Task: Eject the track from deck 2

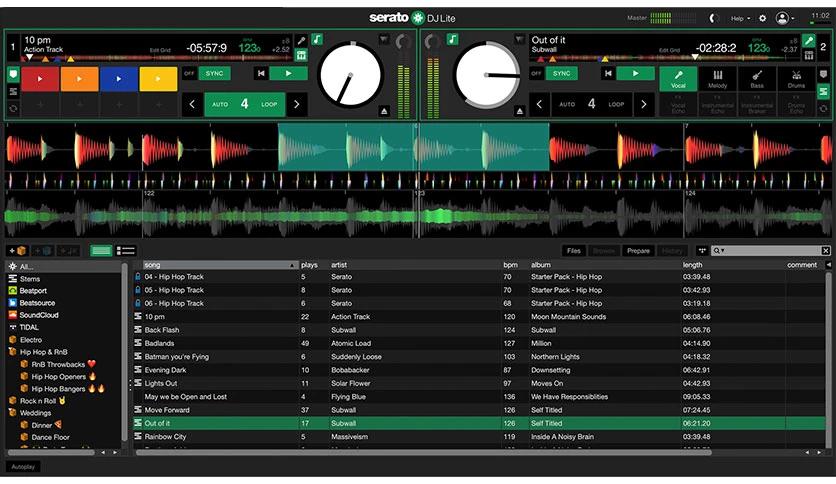Action: point(519,111)
